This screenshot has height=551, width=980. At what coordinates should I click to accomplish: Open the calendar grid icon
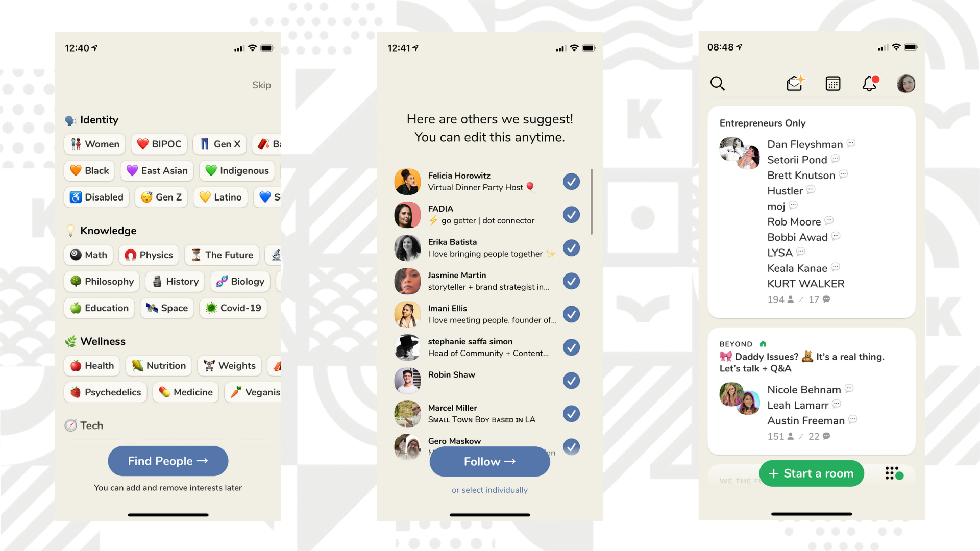tap(832, 83)
